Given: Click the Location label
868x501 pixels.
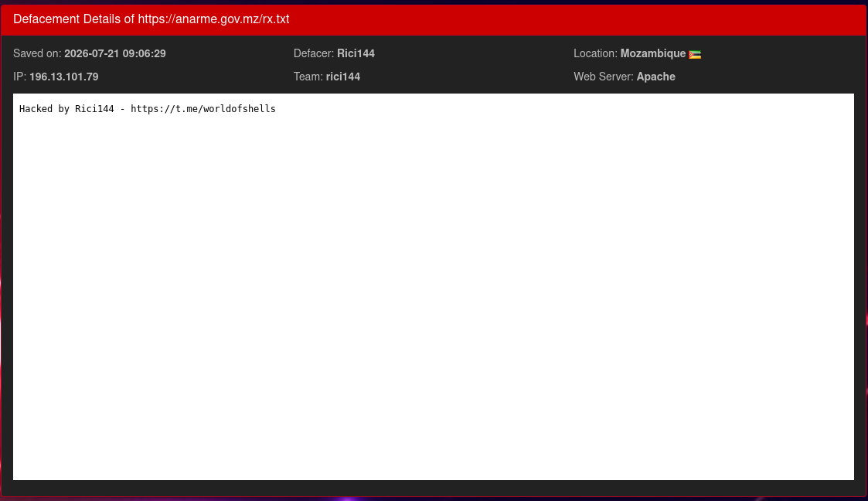Looking at the screenshot, I should click(x=595, y=53).
